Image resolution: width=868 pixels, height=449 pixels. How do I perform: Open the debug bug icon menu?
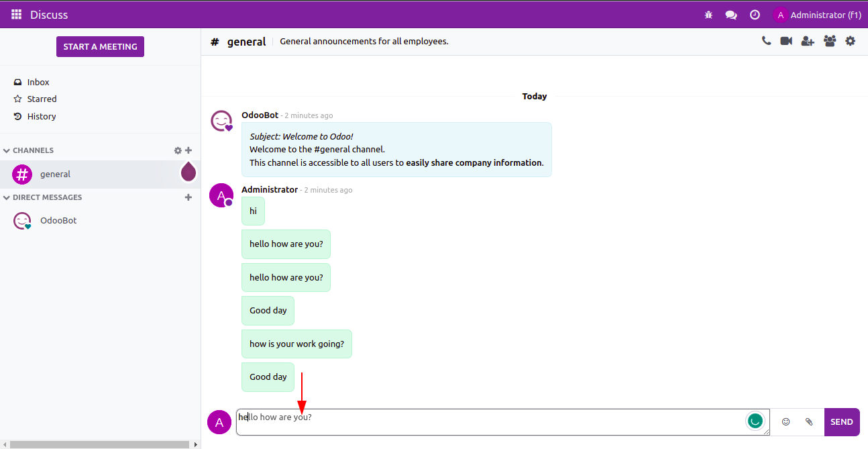[x=708, y=15]
